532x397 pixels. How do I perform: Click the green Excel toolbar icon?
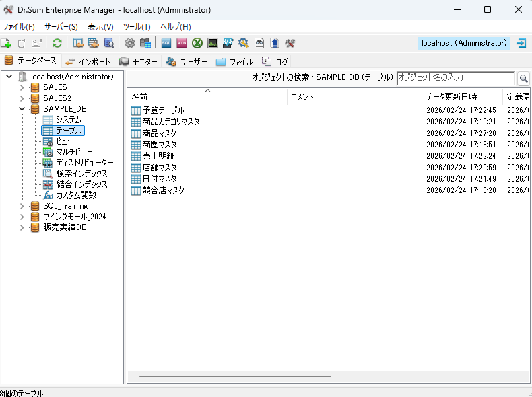pyautogui.click(x=197, y=43)
